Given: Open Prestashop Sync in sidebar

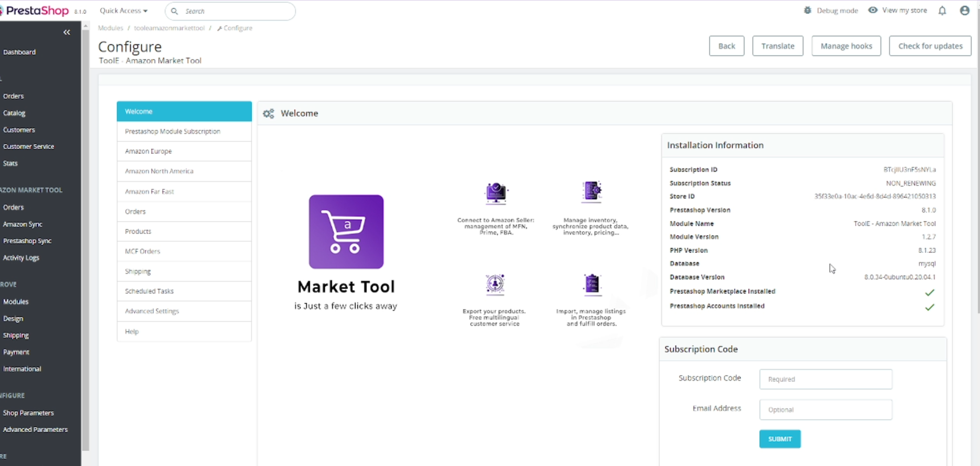Looking at the screenshot, I should (x=27, y=241).
